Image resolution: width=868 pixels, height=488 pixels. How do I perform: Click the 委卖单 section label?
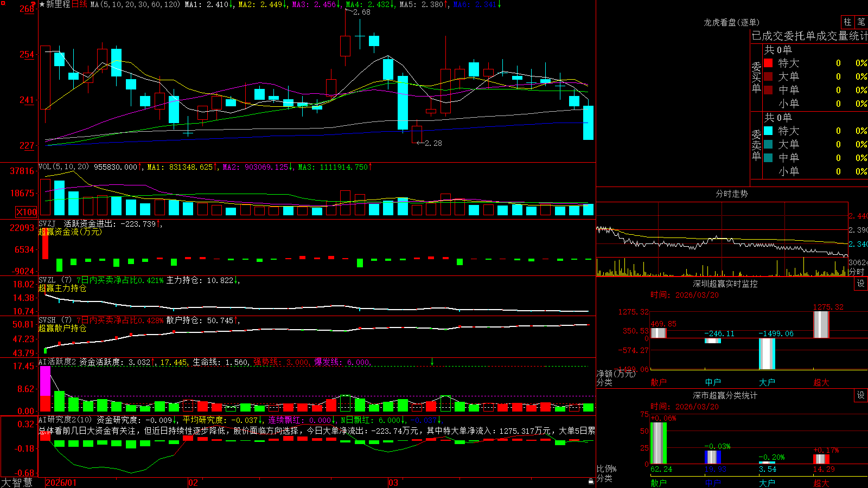tap(756, 145)
